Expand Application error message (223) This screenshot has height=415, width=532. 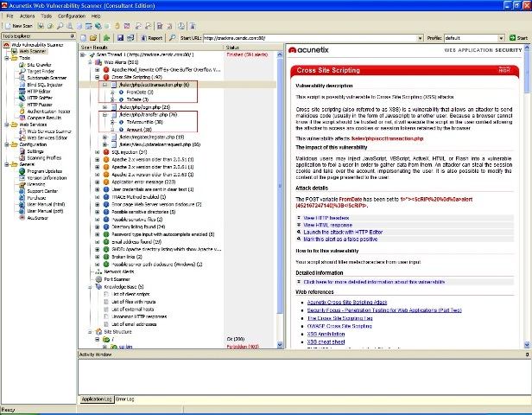[x=98, y=182]
